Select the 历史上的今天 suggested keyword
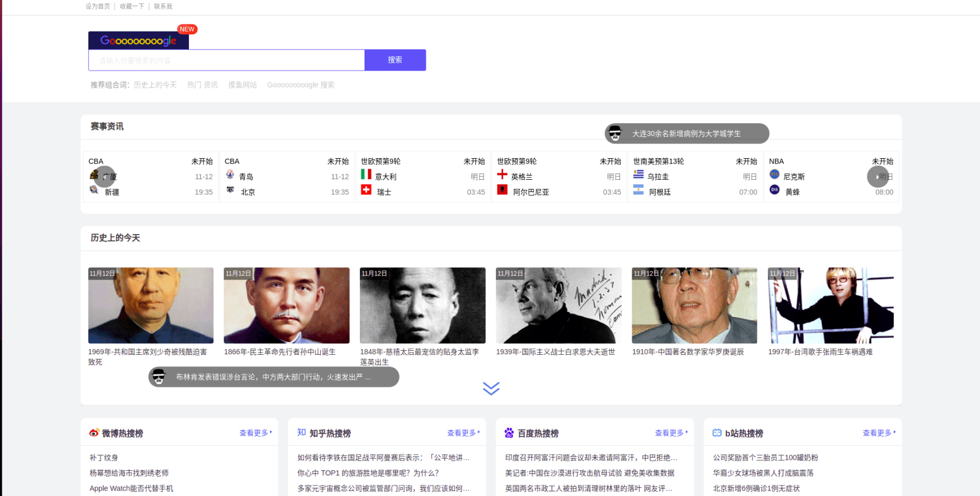This screenshot has height=496, width=980. pos(155,85)
